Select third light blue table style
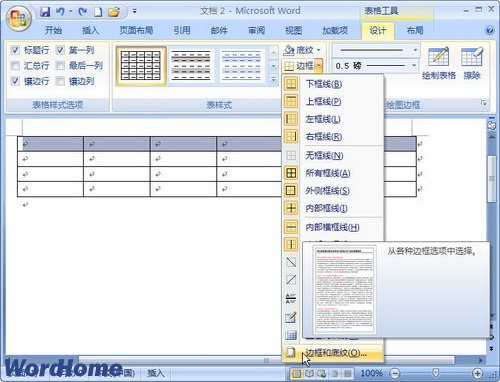Screen dimensions: 500x382 (242, 66)
